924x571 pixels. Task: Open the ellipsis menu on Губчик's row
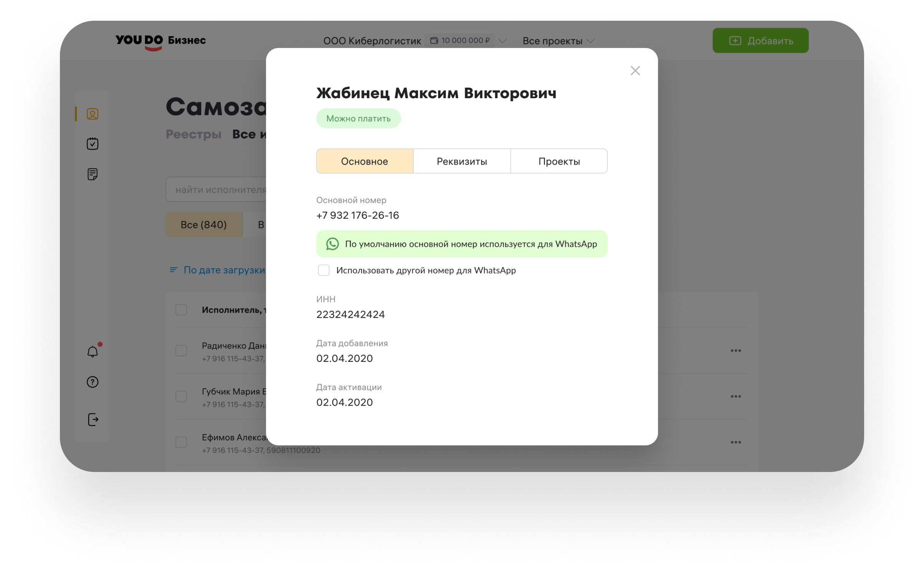(736, 396)
